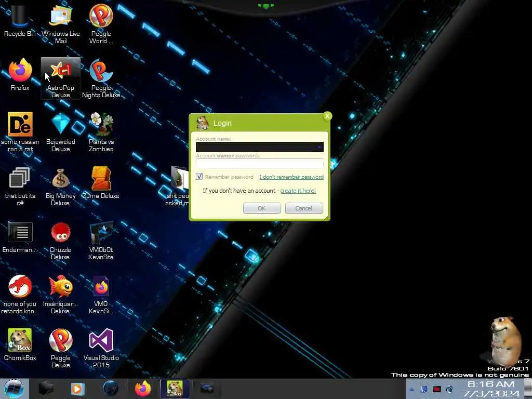Open the VM0 KevinSi... Firefox file icon

point(101,295)
